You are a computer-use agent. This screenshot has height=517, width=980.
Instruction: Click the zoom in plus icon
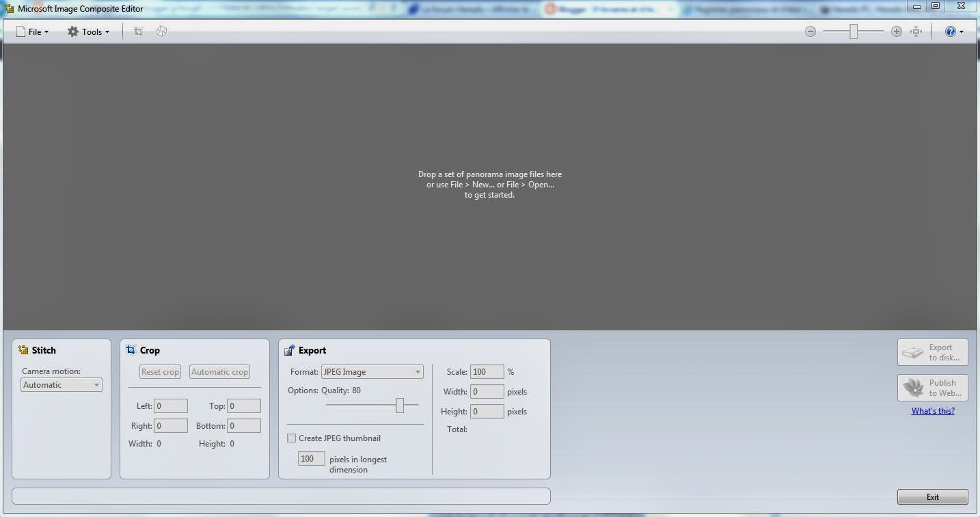(x=897, y=31)
